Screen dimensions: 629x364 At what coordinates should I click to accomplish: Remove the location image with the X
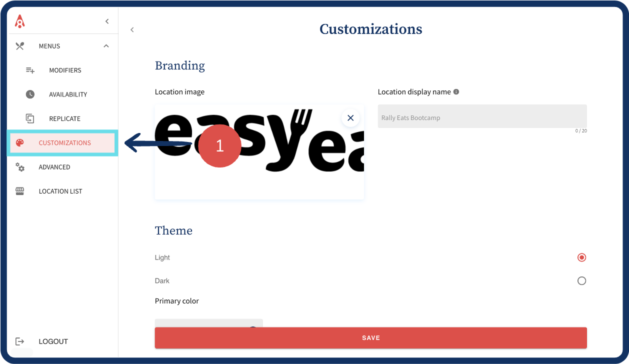[350, 118]
